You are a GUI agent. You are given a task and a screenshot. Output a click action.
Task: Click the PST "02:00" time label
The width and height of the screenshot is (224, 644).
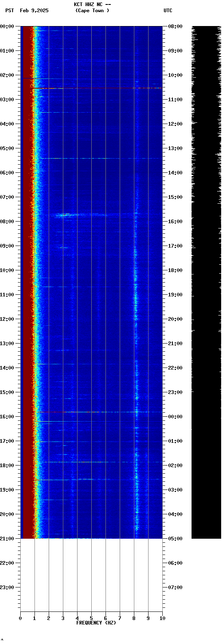7,75
